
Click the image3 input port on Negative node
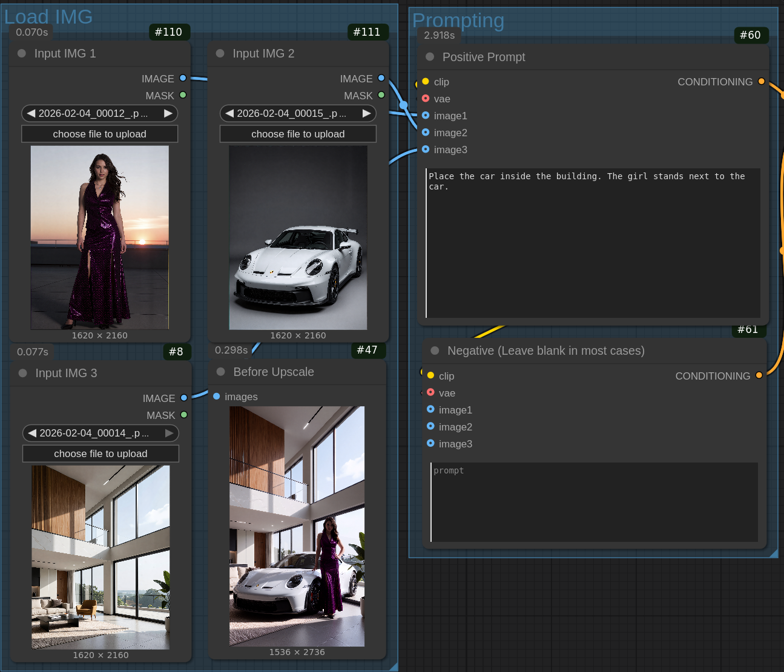(430, 443)
